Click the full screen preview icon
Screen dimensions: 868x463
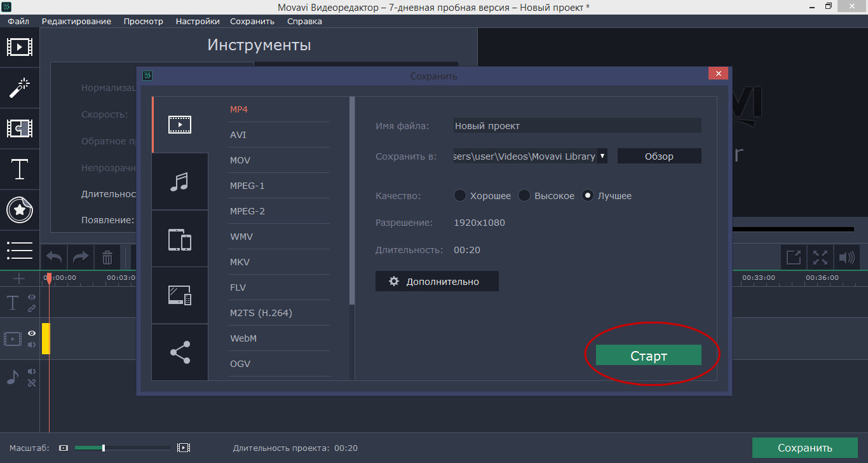pyautogui.click(x=820, y=258)
